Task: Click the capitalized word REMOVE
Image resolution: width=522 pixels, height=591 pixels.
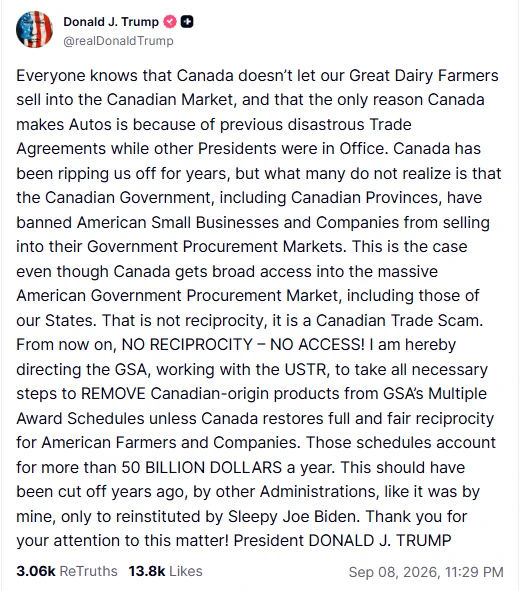Action: pos(113,393)
